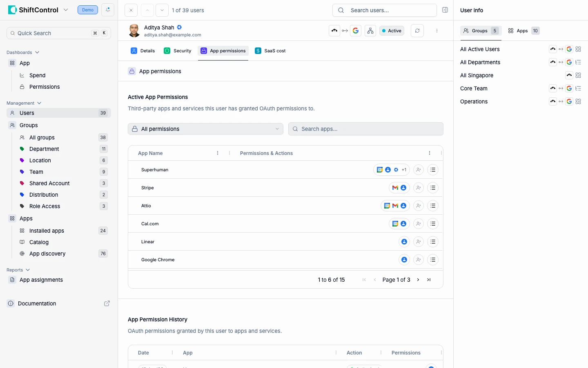Viewport: 588px width, 368px height.
Task: Go to previous user arrow
Action: click(147, 10)
